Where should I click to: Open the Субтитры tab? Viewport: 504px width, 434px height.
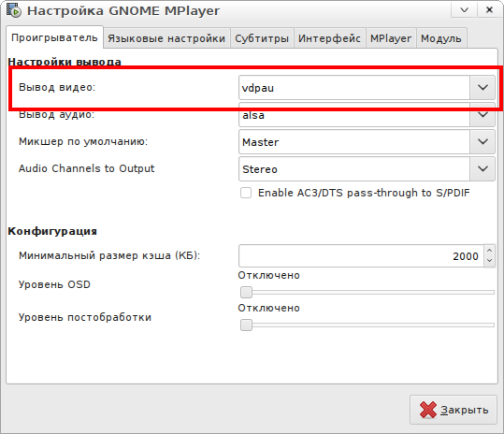[262, 38]
